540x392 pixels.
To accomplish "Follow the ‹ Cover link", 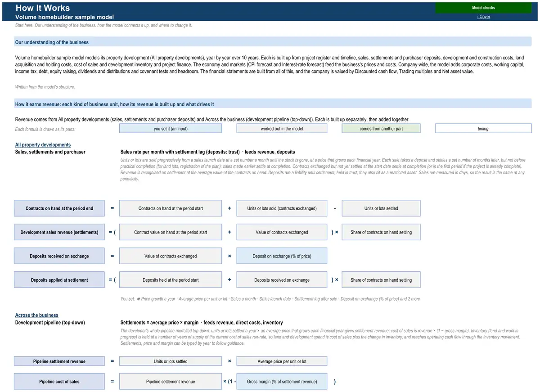I will coord(484,17).
